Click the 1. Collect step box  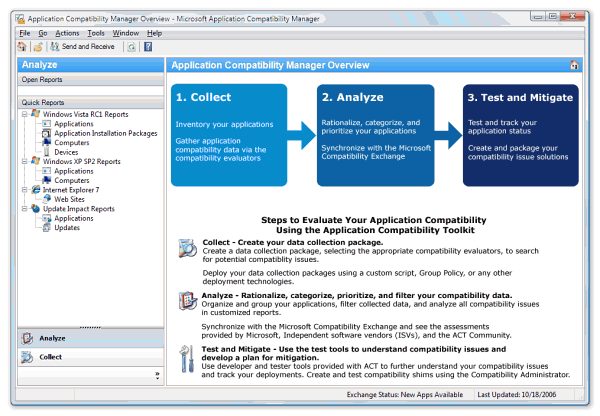point(229,135)
